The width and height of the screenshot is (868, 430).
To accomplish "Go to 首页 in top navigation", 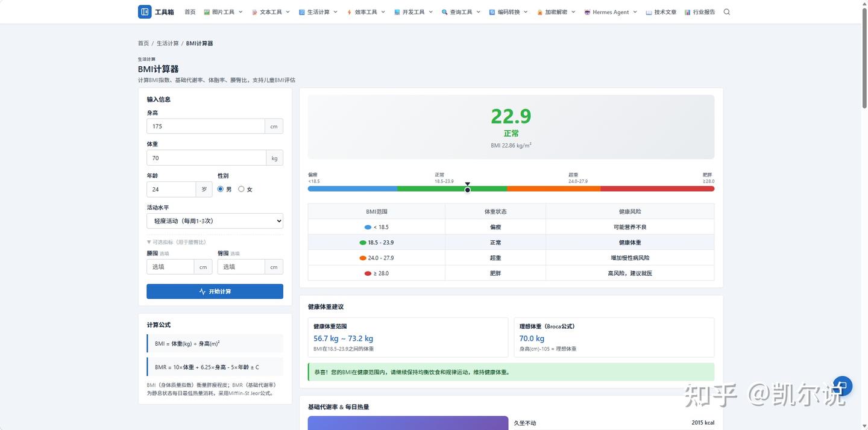I will pyautogui.click(x=190, y=12).
